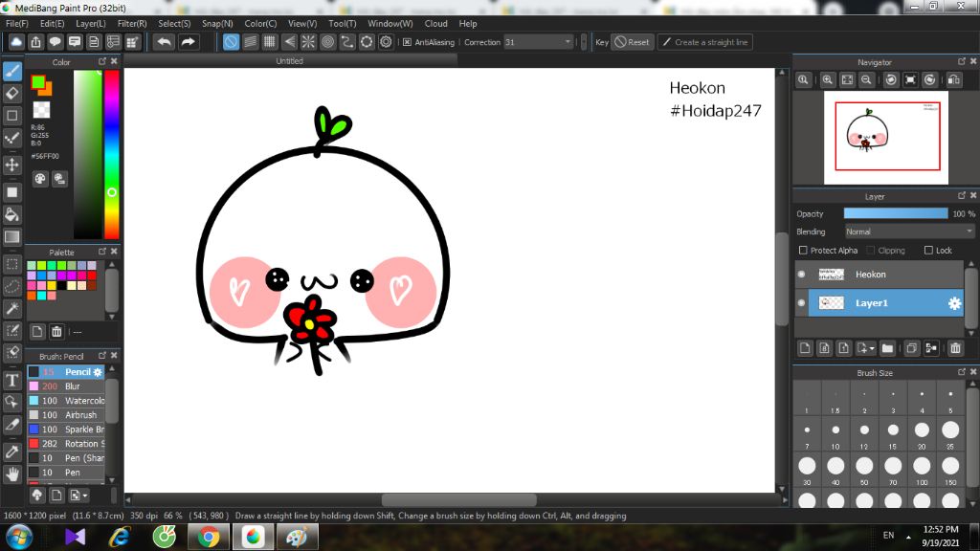Click zoom in icon in Navigator
980x551 pixels.
pyautogui.click(x=828, y=80)
